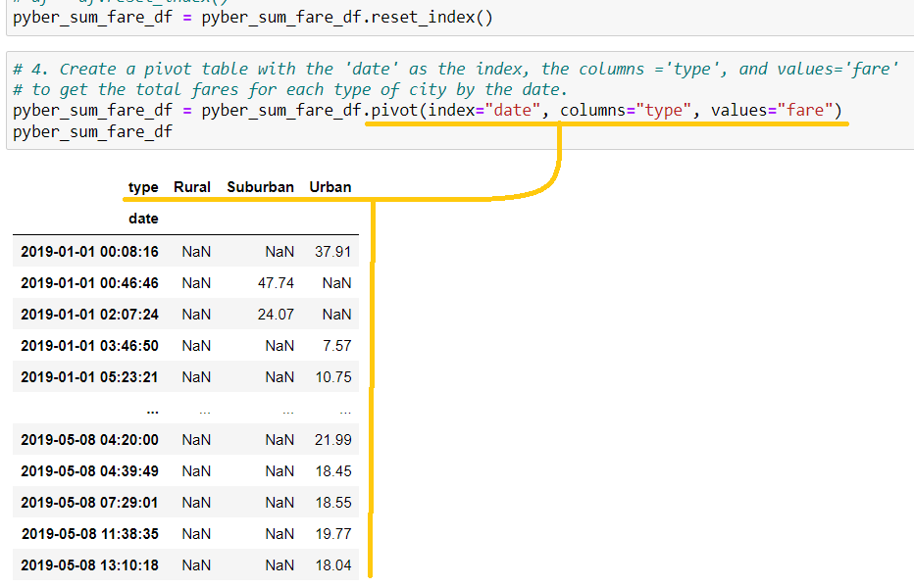
Task: Click the 'date' index label
Action: (x=143, y=218)
